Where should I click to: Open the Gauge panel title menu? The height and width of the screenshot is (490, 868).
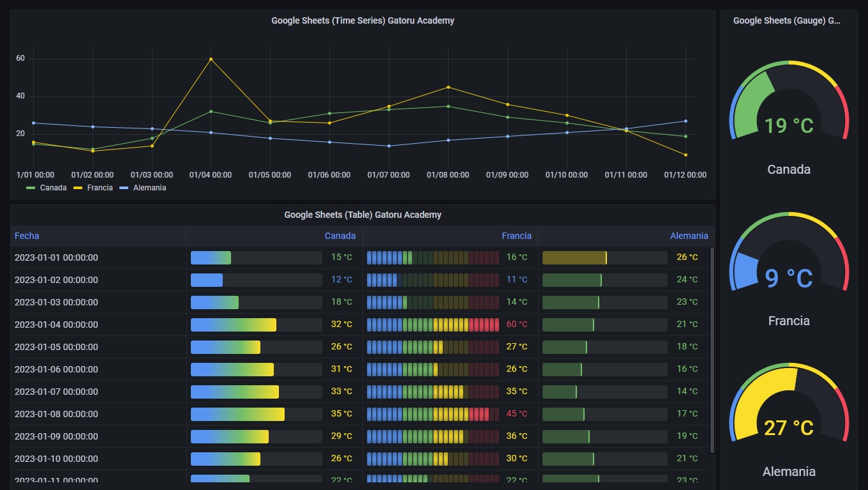point(786,20)
